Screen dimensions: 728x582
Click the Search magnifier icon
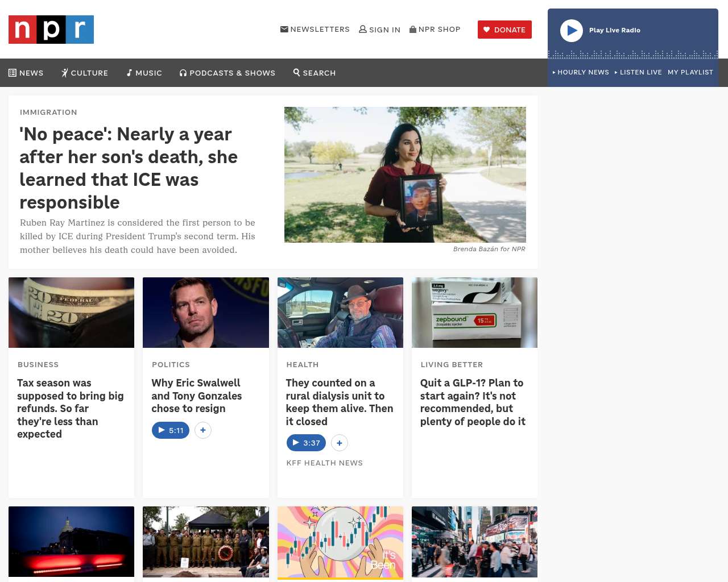point(296,72)
